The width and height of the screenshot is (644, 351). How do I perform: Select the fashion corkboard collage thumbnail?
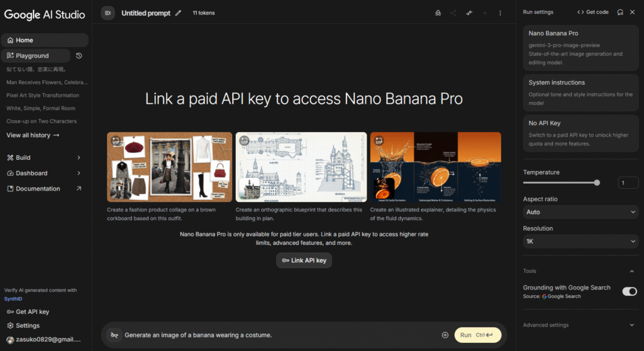pos(169,167)
